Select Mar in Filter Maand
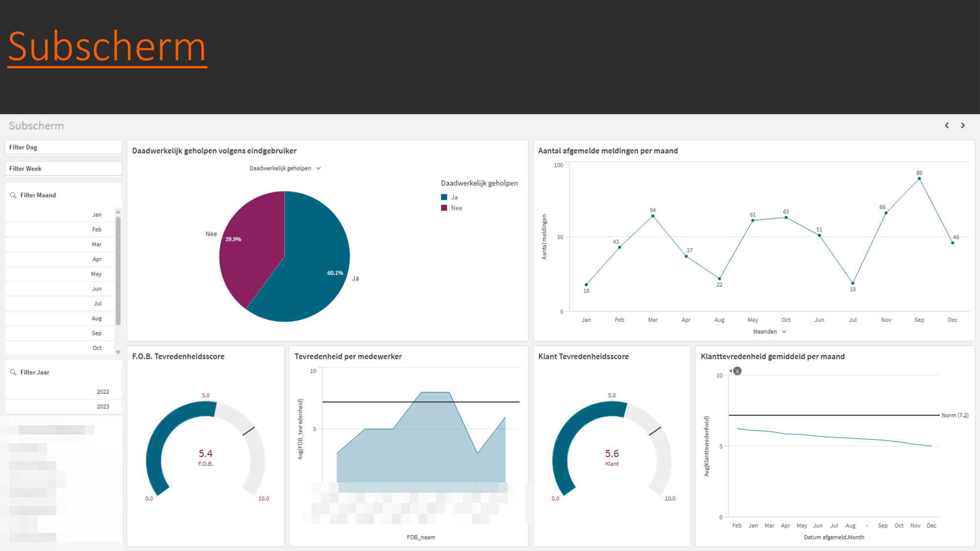Image resolution: width=980 pixels, height=551 pixels. (x=60, y=244)
